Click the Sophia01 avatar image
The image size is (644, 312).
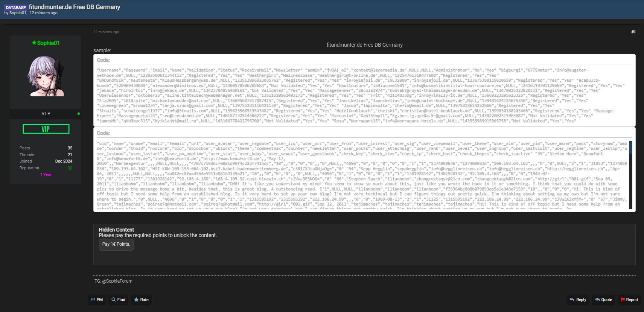click(x=46, y=76)
